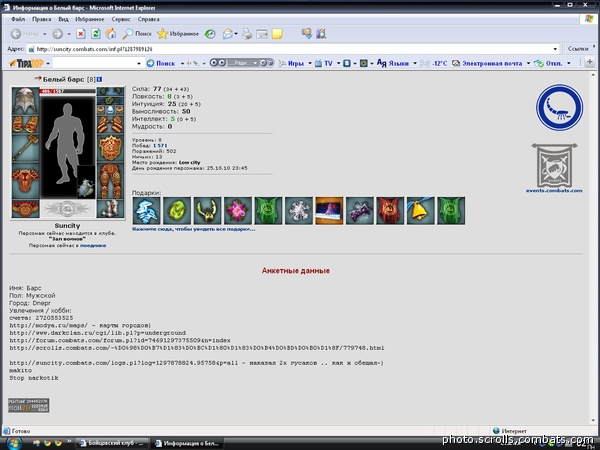Open Favorites (Избранное) star button
600x450 pixels.
click(178, 34)
